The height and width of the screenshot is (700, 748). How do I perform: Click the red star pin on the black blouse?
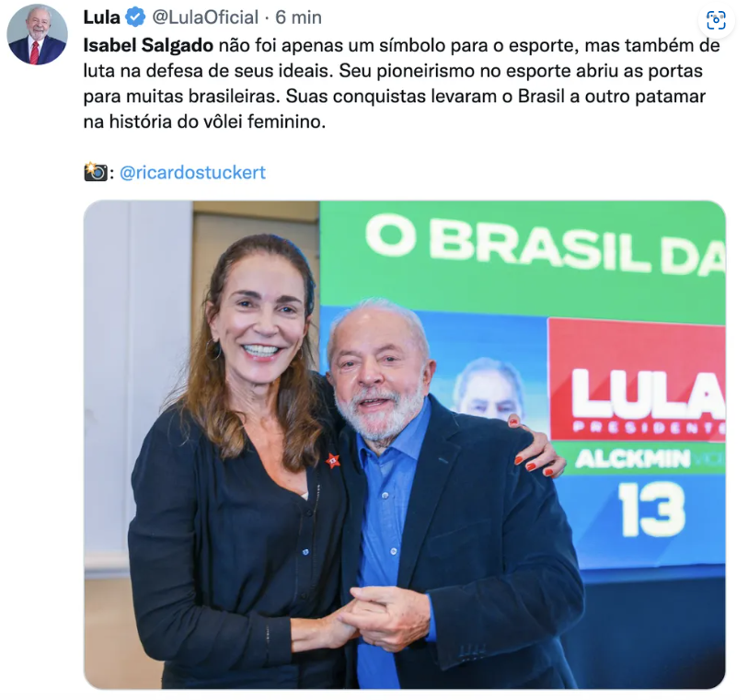[332, 461]
